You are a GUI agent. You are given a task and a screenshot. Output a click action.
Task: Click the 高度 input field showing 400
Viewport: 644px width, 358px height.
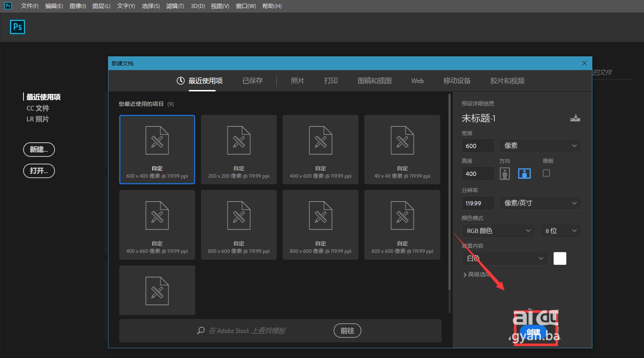[478, 173]
